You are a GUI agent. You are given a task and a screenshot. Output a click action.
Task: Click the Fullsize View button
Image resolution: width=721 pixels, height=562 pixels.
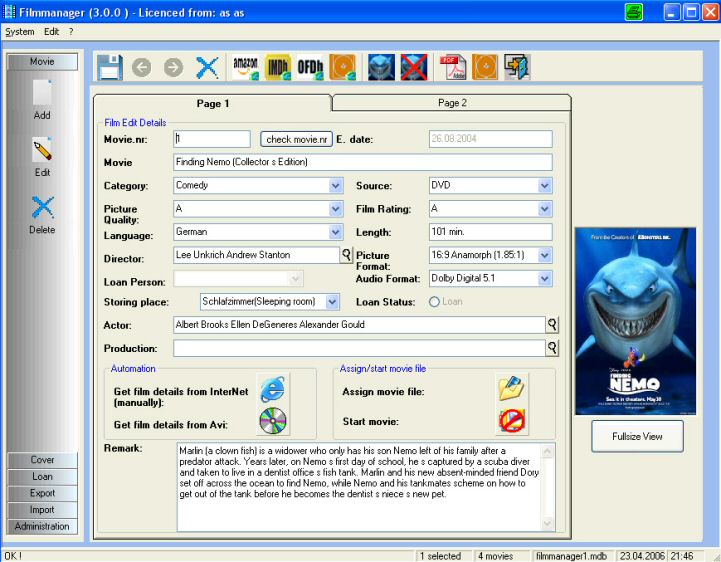[x=636, y=436]
